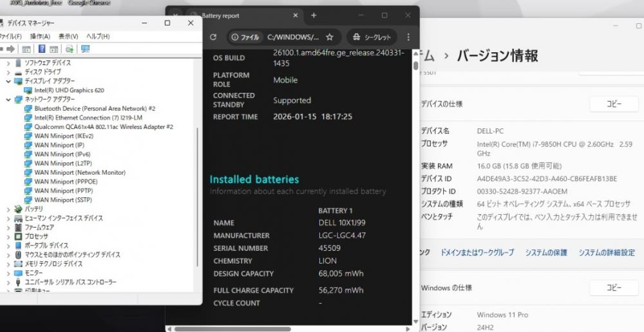Image resolution: width=644 pixels, height=332 pixels.
Task: Click forward arrow in Device Manager toolbar
Action: [x=11, y=49]
